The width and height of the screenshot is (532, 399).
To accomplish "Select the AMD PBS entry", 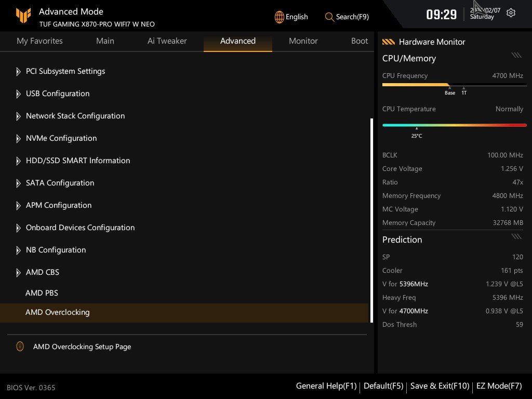I will (x=42, y=293).
